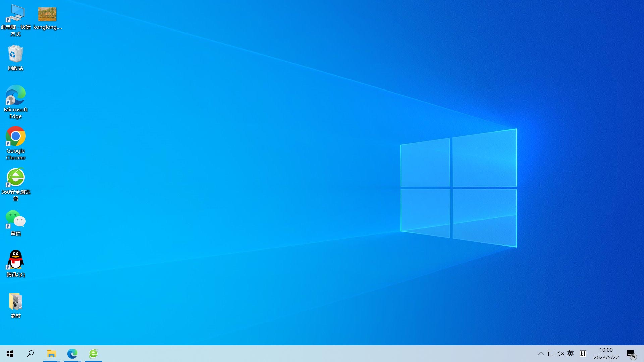Select the 腾讯QQ penguin desktop icon
Viewport: 644px width, 362px height.
pyautogui.click(x=15, y=260)
